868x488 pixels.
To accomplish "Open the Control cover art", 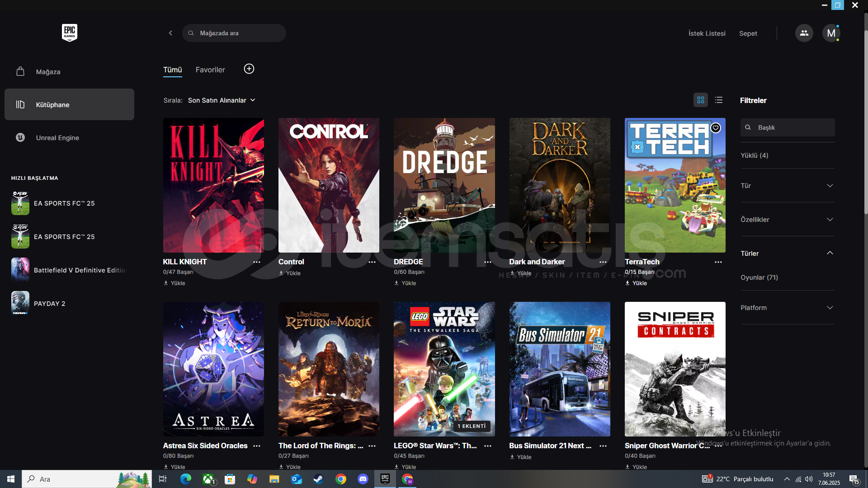I will coord(329,185).
